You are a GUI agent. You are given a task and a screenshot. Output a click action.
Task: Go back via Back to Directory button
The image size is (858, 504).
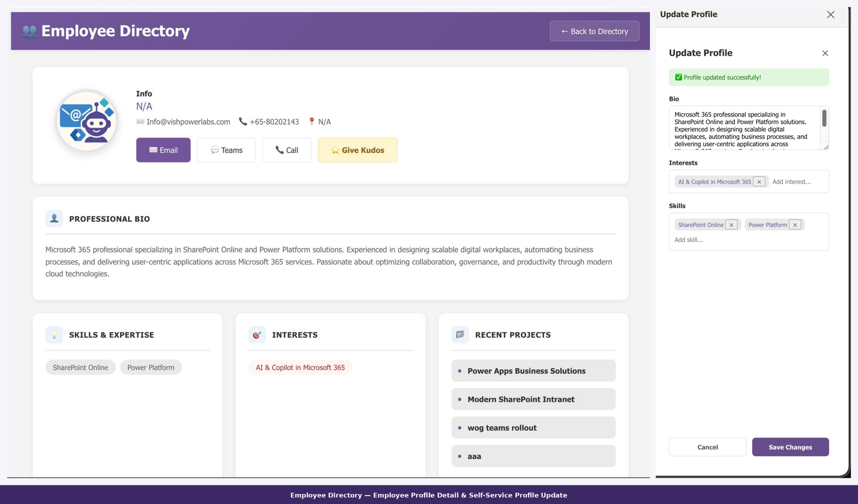tap(594, 31)
